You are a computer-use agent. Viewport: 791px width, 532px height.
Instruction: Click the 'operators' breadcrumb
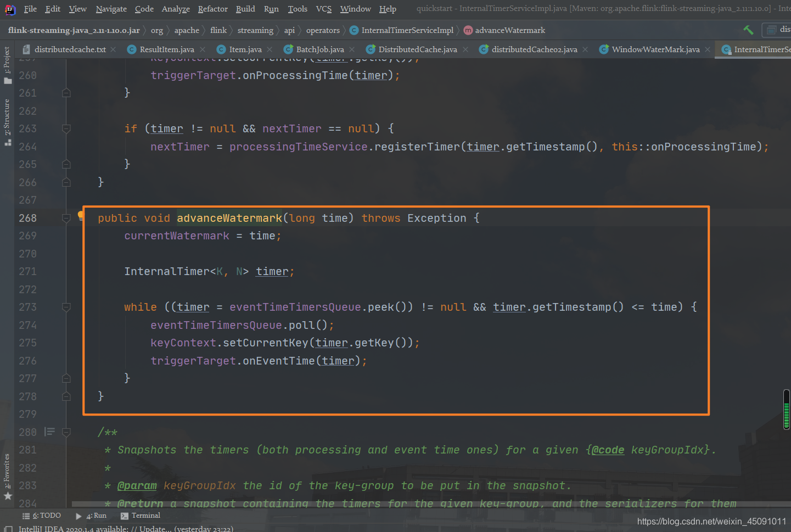(x=323, y=30)
